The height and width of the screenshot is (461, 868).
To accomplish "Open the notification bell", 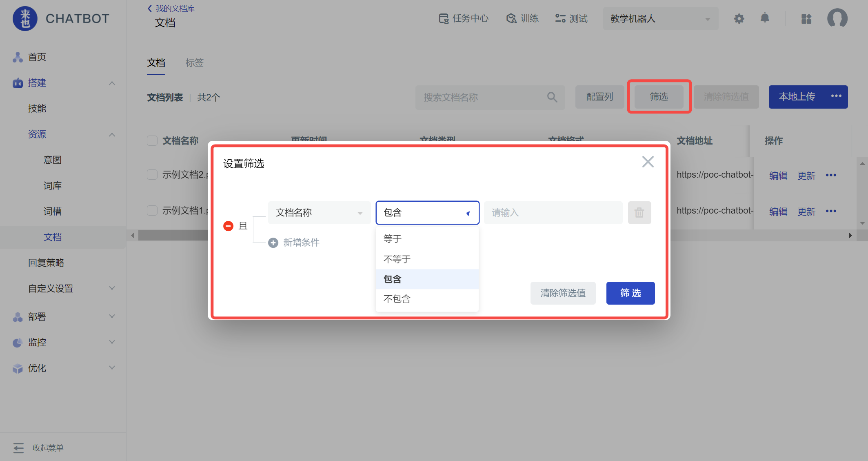I will (x=765, y=18).
